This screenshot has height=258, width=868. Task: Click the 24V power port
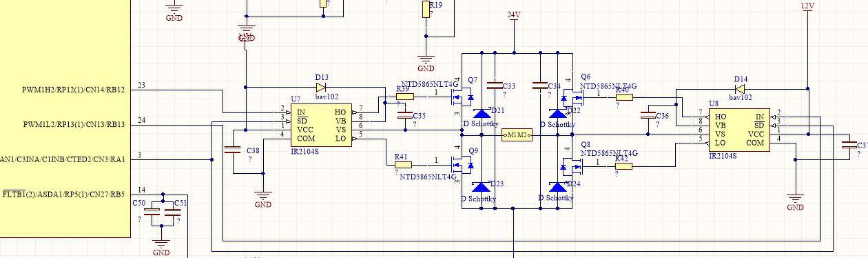[514, 15]
